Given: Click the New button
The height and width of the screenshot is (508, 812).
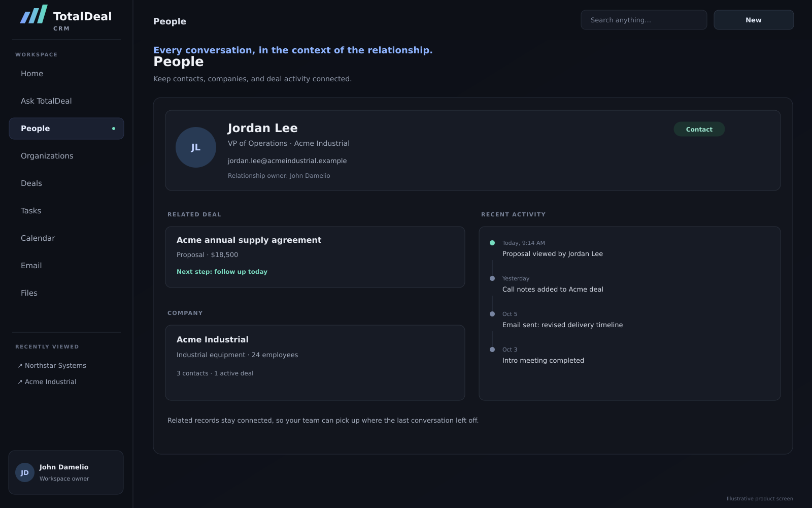Looking at the screenshot, I should (754, 20).
